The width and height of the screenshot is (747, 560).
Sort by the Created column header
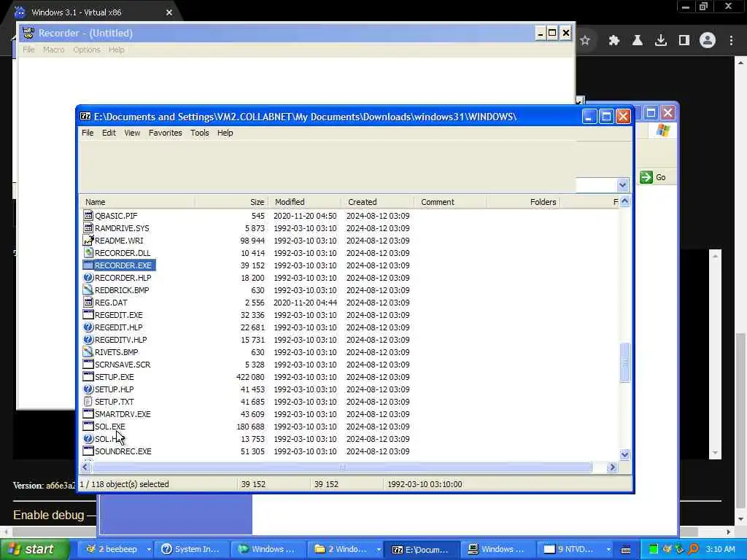coord(378,202)
